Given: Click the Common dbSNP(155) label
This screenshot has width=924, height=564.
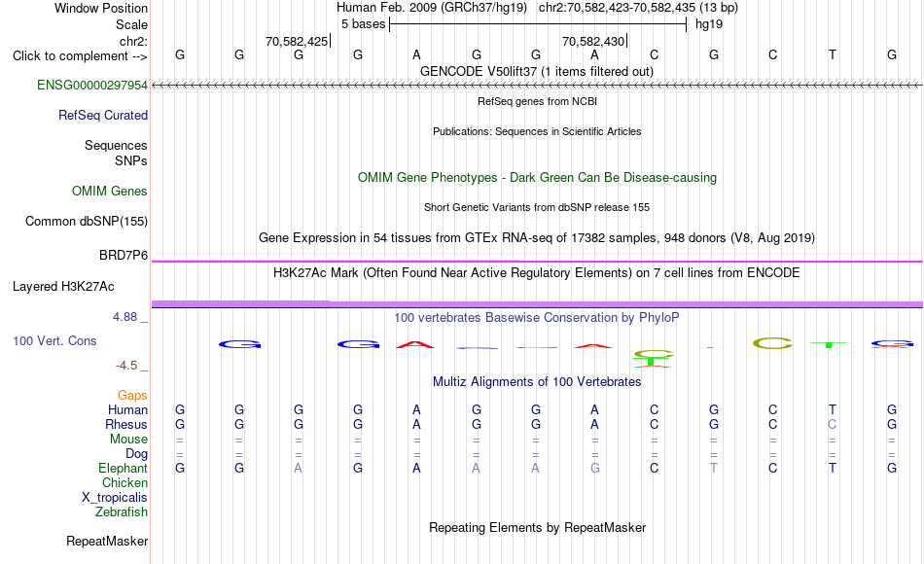Looking at the screenshot, I should coord(86,221).
